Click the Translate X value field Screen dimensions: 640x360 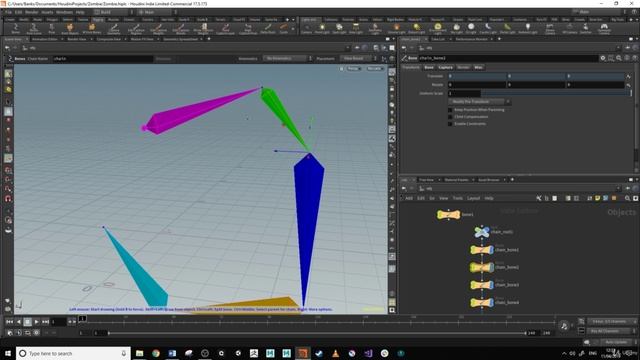(476, 76)
